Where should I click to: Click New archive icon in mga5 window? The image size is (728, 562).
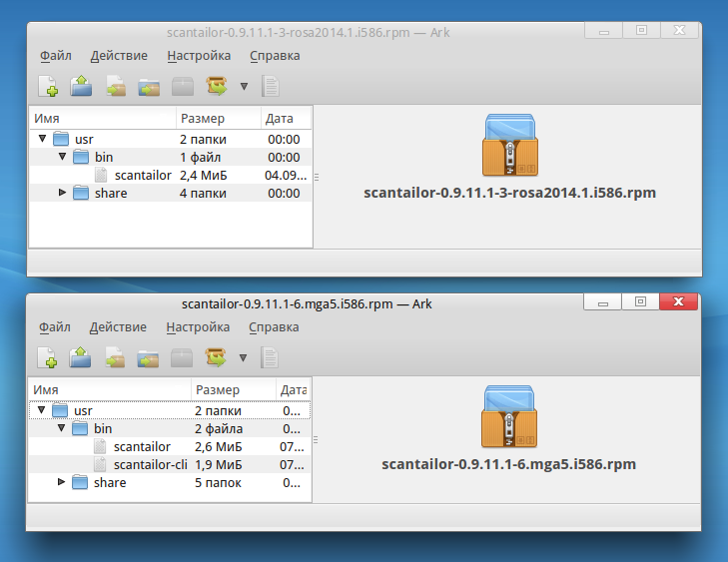tap(47, 357)
